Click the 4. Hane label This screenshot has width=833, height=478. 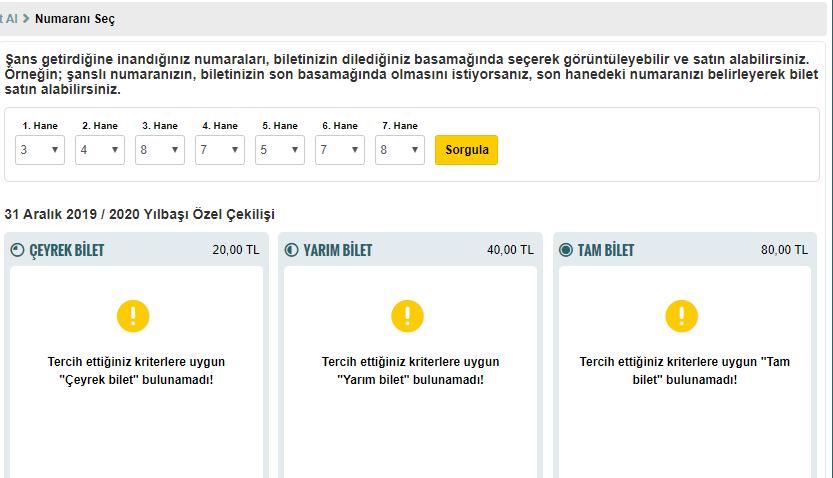[x=220, y=126]
